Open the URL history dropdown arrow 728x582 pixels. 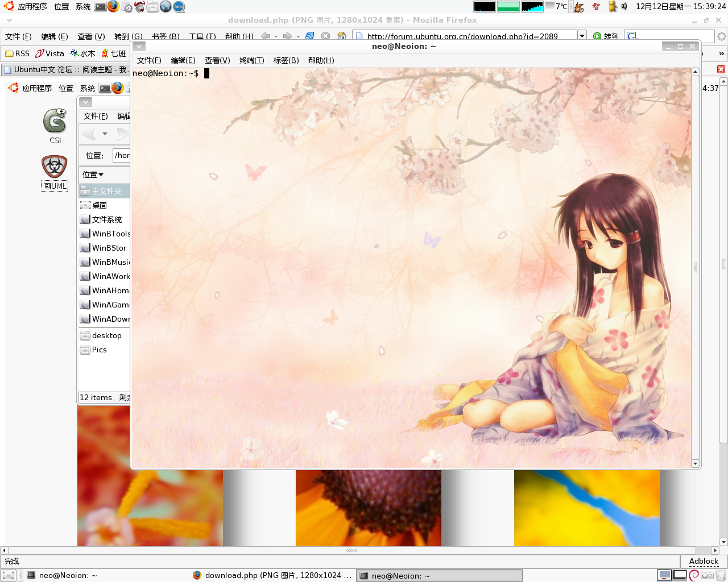(x=582, y=36)
